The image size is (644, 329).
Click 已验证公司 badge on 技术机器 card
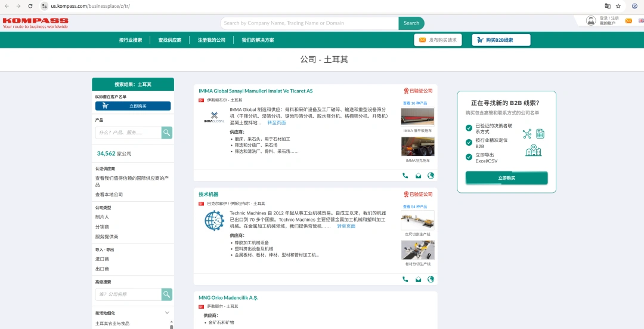pyautogui.click(x=418, y=194)
